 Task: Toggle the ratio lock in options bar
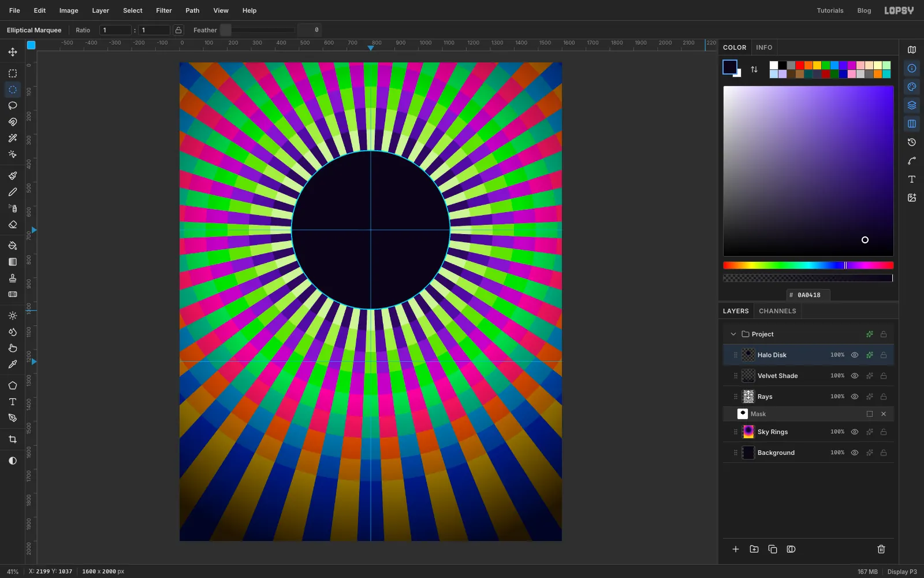click(x=178, y=30)
